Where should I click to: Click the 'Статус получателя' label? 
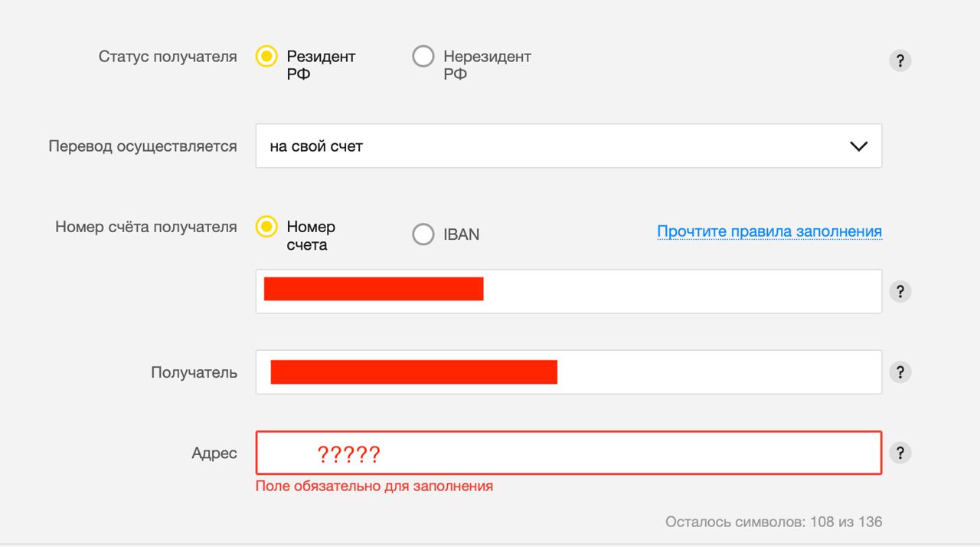tap(168, 57)
